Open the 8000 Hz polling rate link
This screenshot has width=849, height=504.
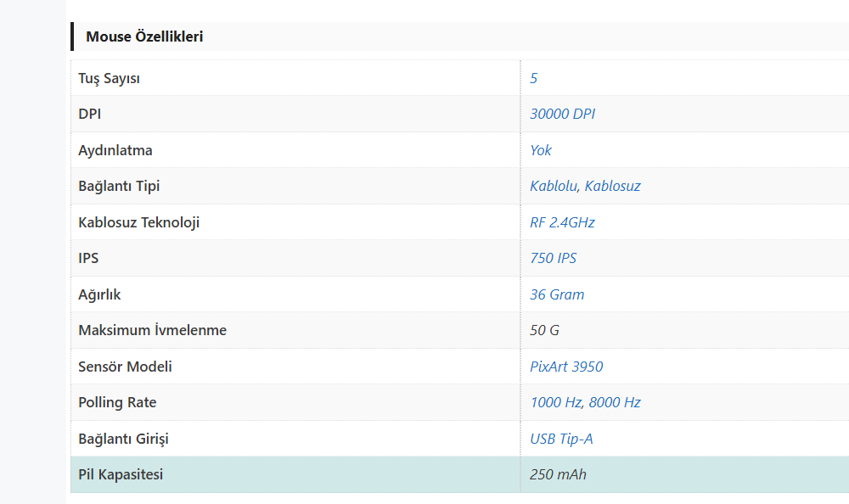click(x=615, y=402)
